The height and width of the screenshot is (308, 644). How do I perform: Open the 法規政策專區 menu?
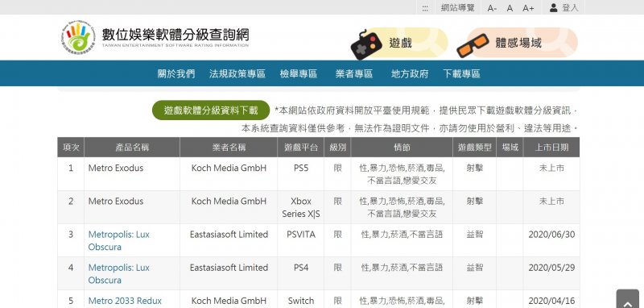click(x=237, y=74)
